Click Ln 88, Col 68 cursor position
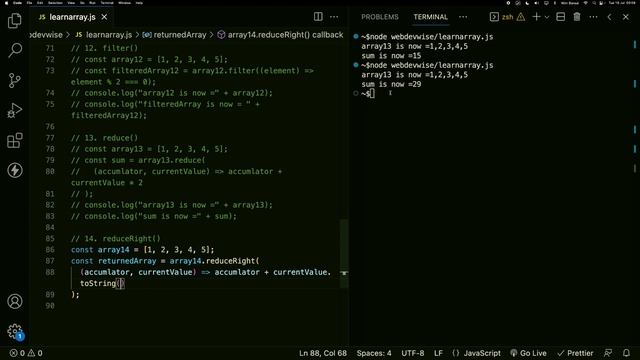 [x=322, y=353]
